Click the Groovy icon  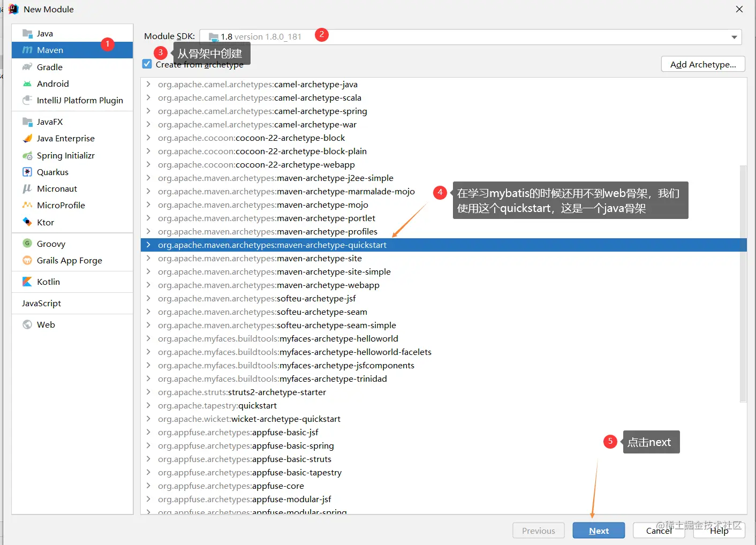pos(27,244)
